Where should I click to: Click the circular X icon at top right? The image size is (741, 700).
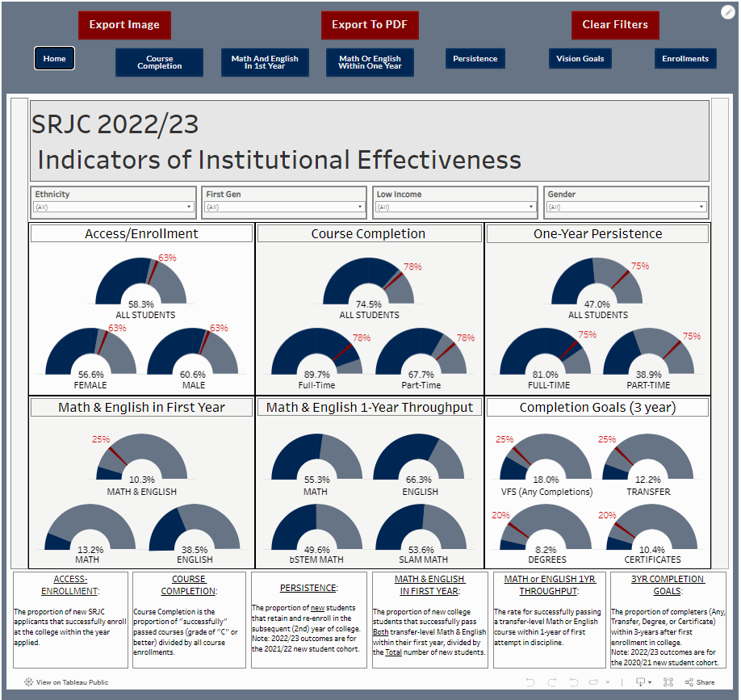click(729, 11)
